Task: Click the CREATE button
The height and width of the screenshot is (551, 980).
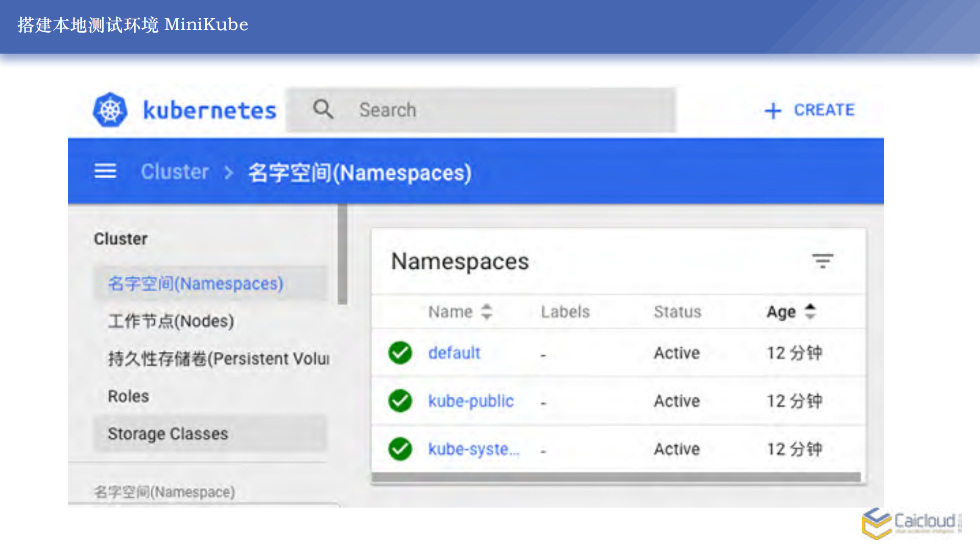Action: coord(824,109)
